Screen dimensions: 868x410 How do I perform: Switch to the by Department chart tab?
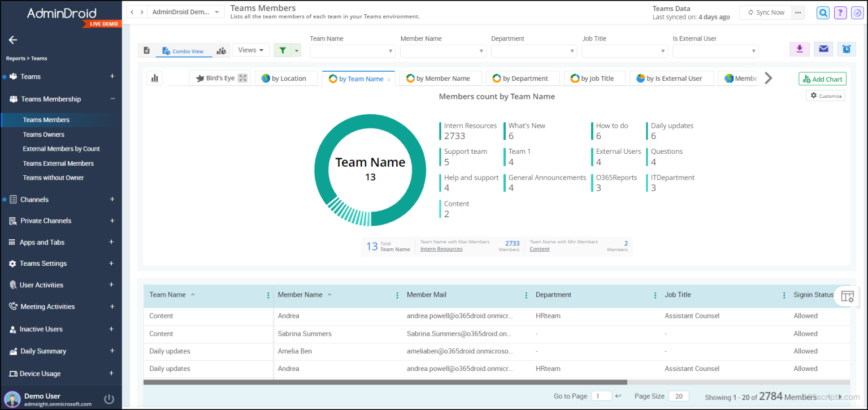point(523,78)
